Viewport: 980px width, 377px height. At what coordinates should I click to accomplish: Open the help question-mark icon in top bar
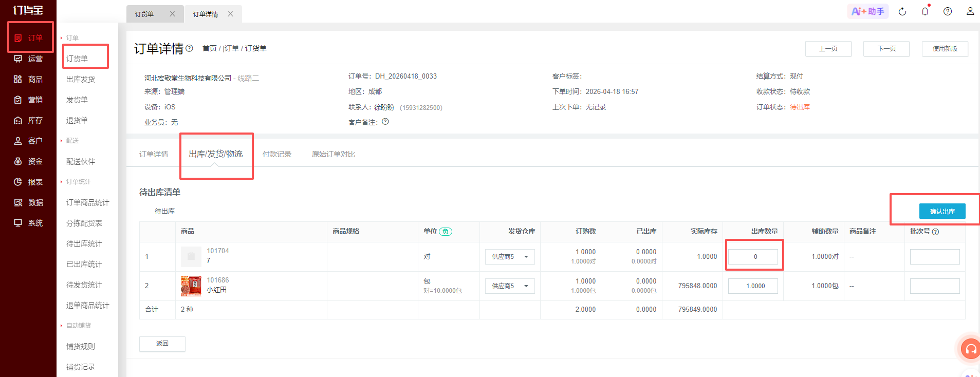tap(948, 11)
